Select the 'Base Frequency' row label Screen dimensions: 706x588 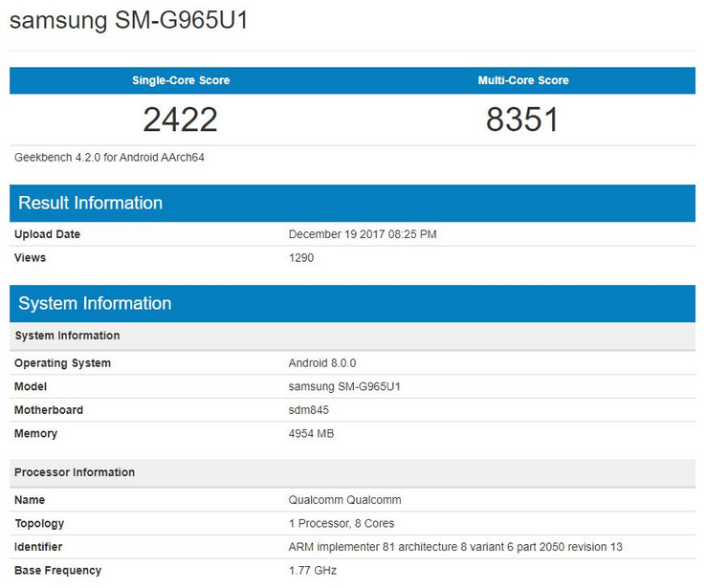pos(57,571)
